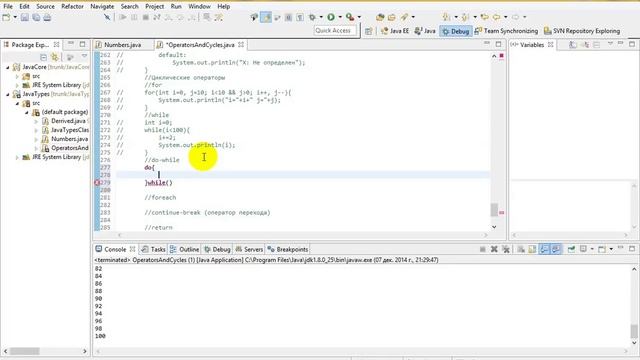Viewport: 640px width, 360px height.
Task: Click Remove Launch X icon in Console
Action: [494, 249]
